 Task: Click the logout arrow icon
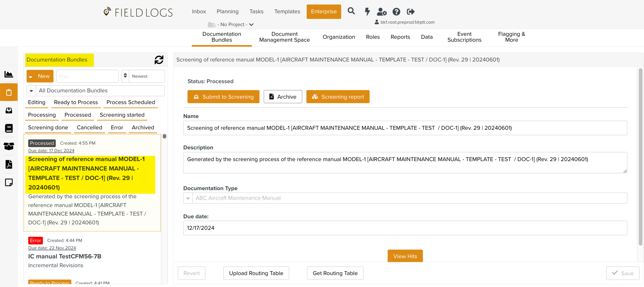coord(411,12)
